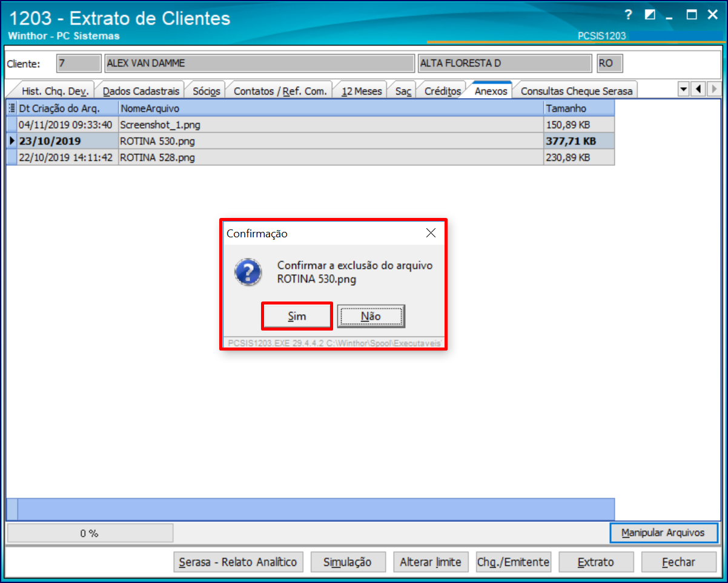Select the Créditos tab
This screenshot has width=728, height=583.
tap(442, 91)
